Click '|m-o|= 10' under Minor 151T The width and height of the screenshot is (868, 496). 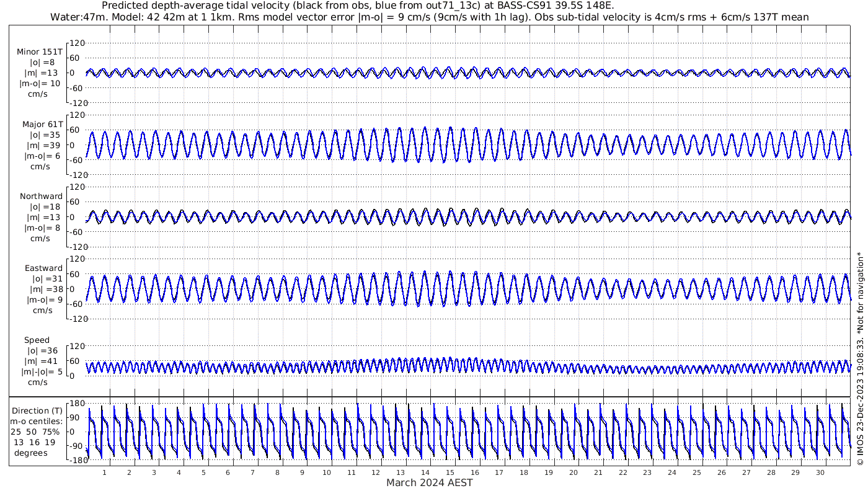40,84
